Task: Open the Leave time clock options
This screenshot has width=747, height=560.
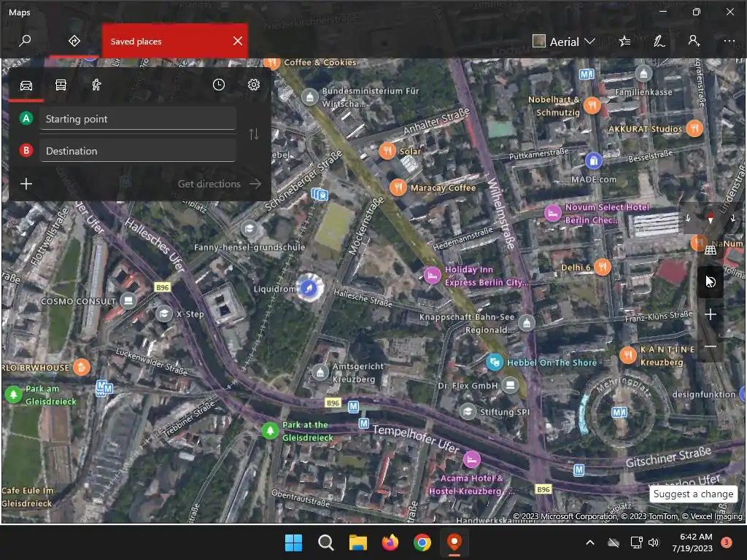Action: point(219,85)
